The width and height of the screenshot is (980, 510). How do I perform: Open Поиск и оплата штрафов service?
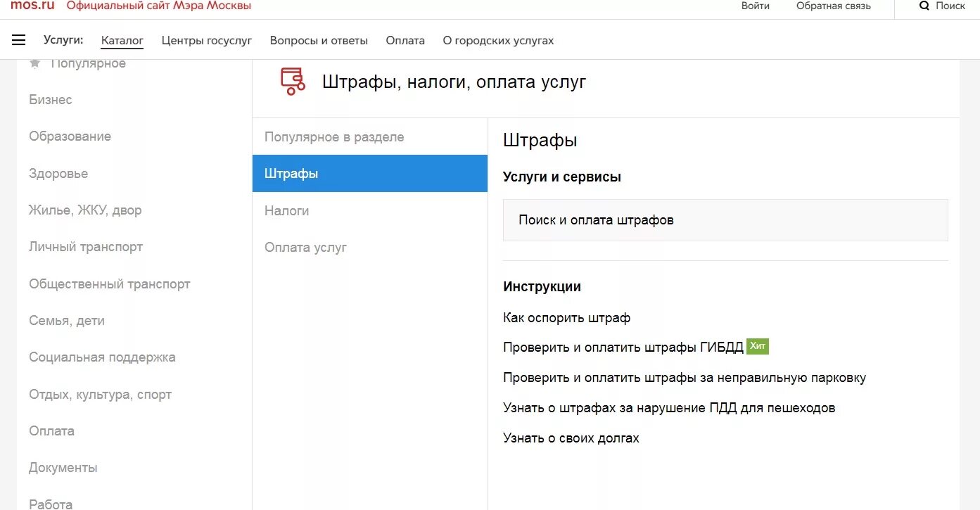coord(725,220)
